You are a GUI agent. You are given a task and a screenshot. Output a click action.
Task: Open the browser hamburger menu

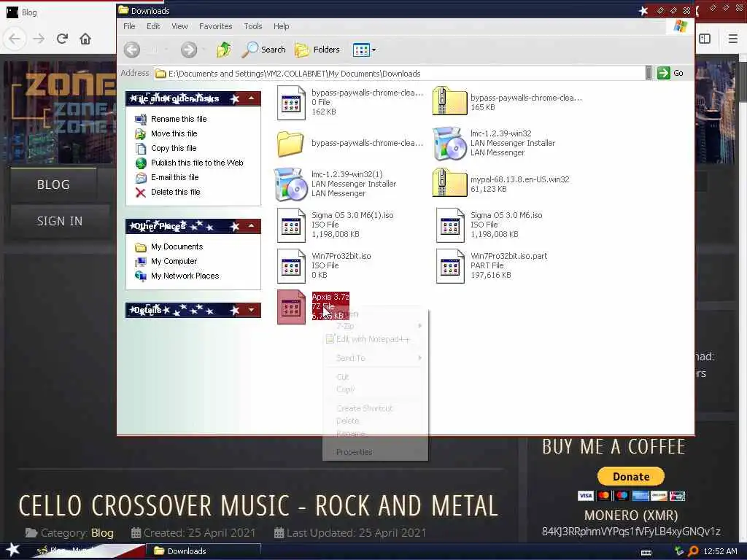click(x=733, y=39)
